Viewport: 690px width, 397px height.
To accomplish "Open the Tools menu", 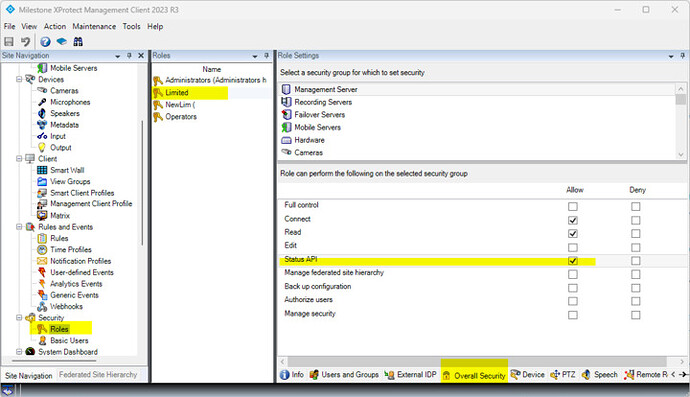I will [131, 26].
